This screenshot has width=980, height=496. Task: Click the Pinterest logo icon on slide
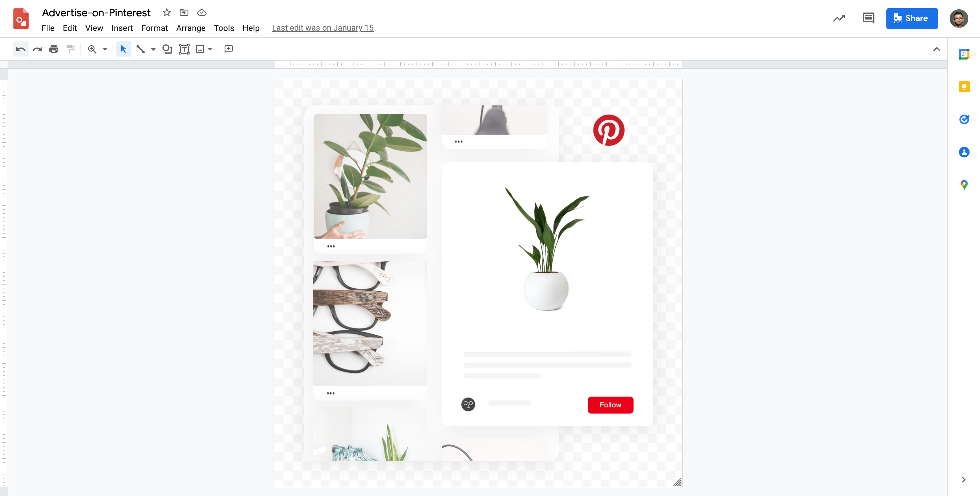(608, 130)
